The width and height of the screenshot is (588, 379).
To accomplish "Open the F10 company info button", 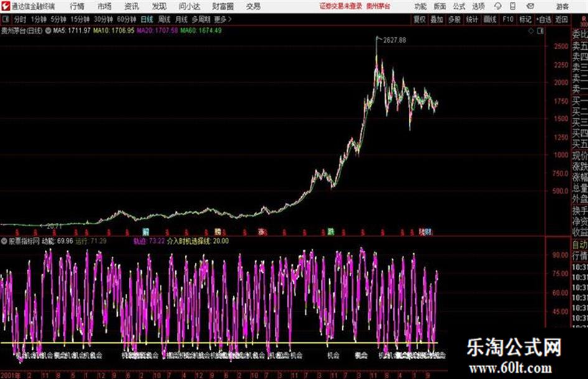I will [x=508, y=19].
